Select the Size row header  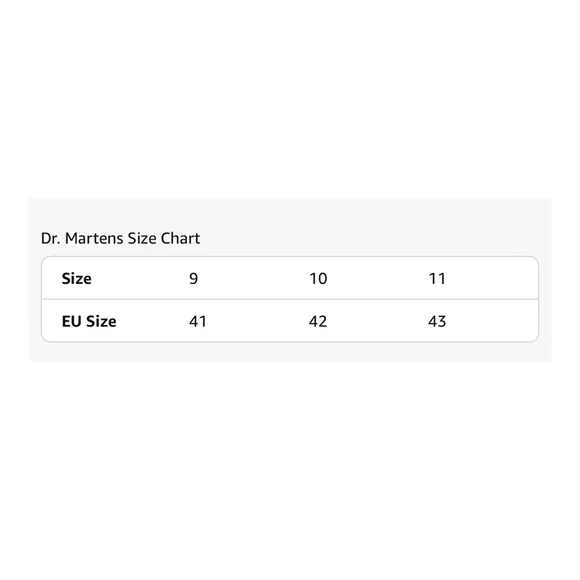[77, 279]
